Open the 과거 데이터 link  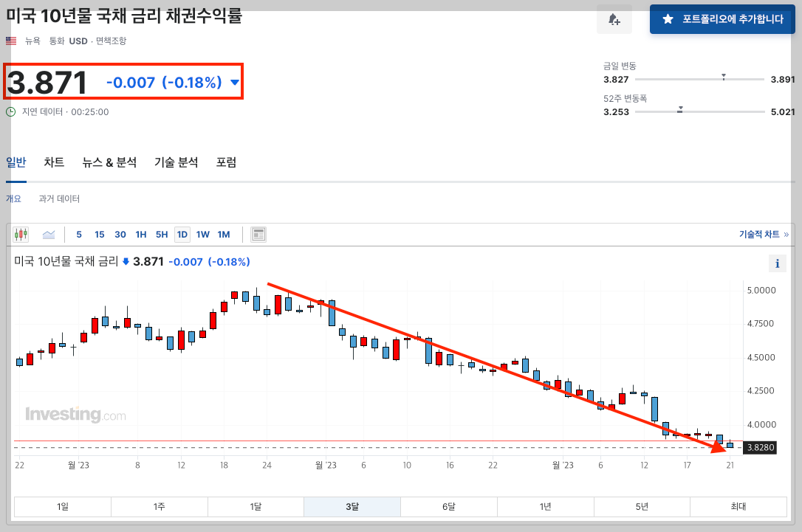click(x=59, y=198)
